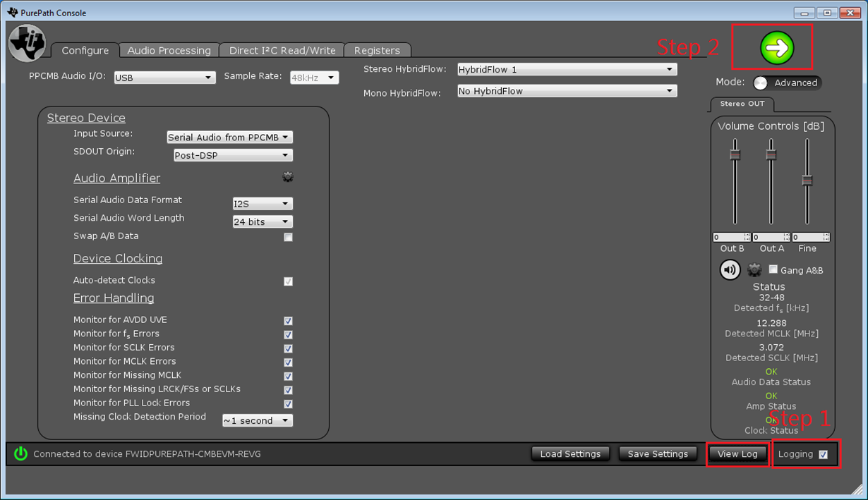
Task: Click the Load Settings button
Action: tap(570, 453)
